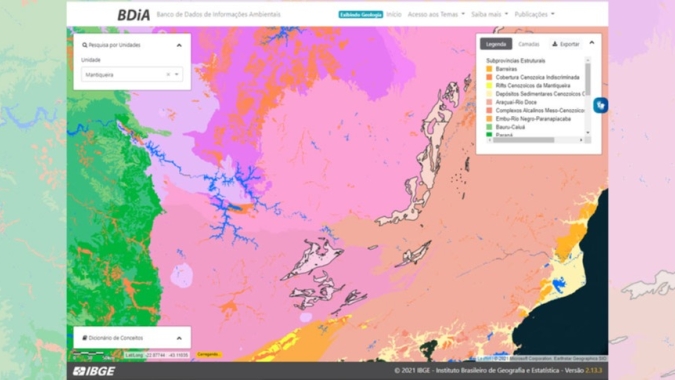This screenshot has width=675, height=380.
Task: Click the Lat/Long coordinates readout
Action: 157,355
